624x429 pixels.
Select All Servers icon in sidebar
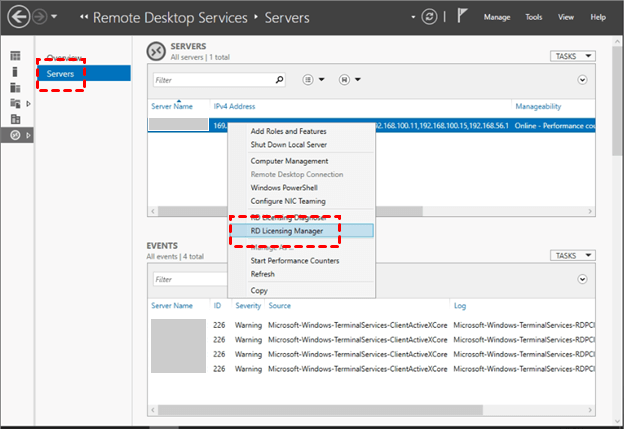pyautogui.click(x=14, y=87)
